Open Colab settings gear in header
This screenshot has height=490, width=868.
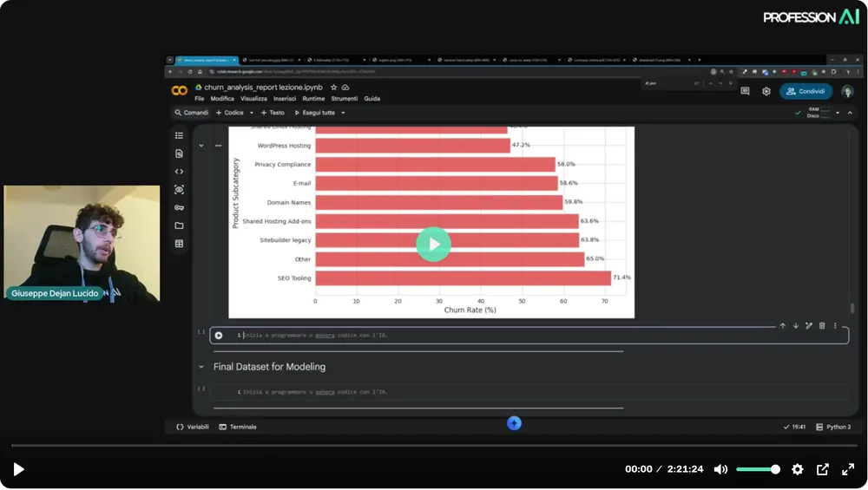click(766, 91)
